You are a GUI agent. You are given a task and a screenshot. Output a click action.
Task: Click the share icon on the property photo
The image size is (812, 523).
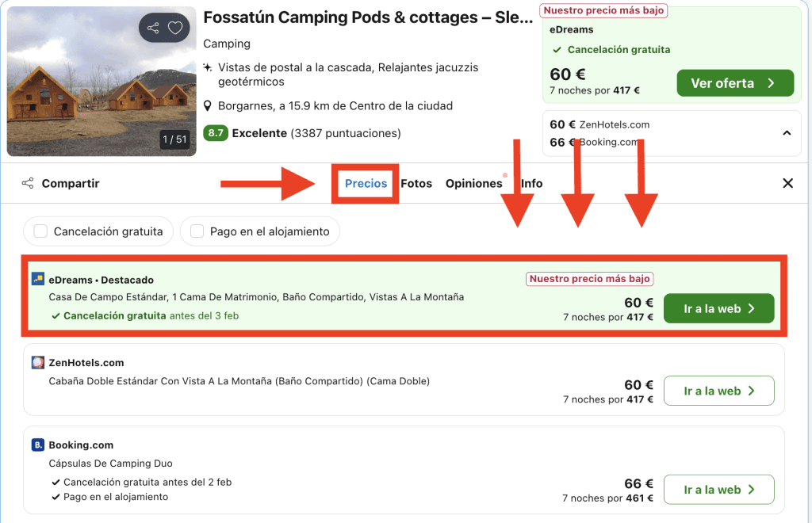click(x=153, y=29)
